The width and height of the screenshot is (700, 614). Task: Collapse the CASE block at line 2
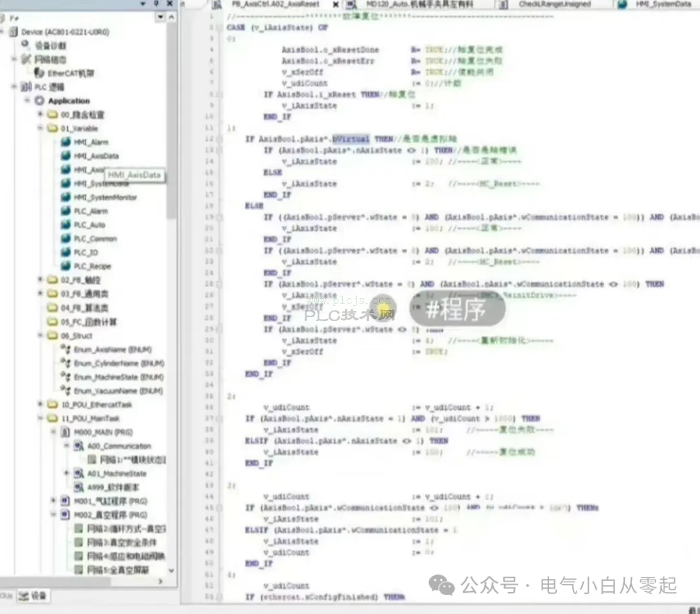coord(219,28)
